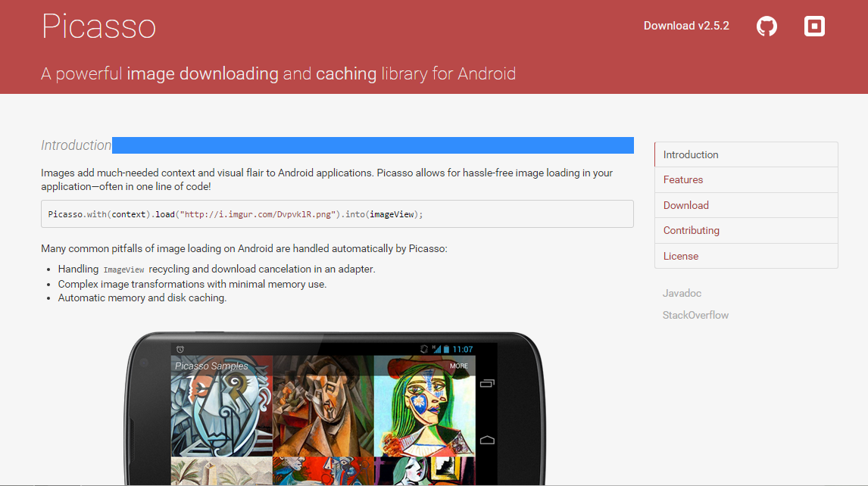This screenshot has height=486, width=868.
Task: Click the header tagline about image downloading
Action: [x=279, y=73]
